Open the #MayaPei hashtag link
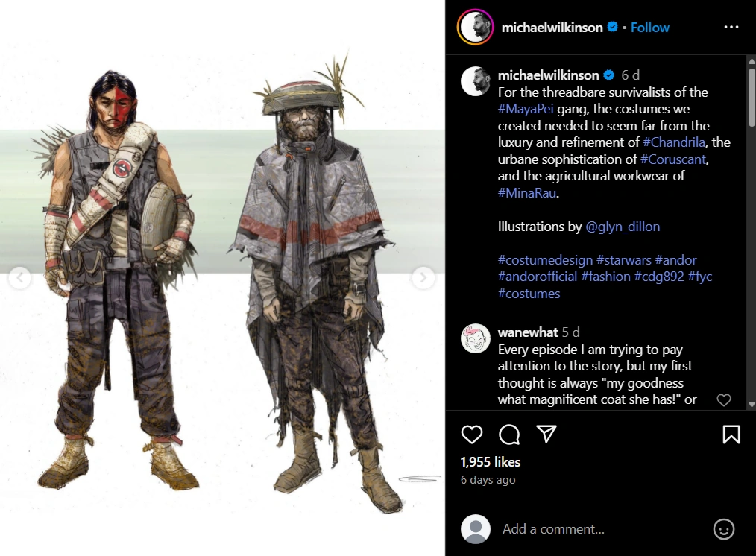Viewport: 756px width, 556px height. (526, 109)
